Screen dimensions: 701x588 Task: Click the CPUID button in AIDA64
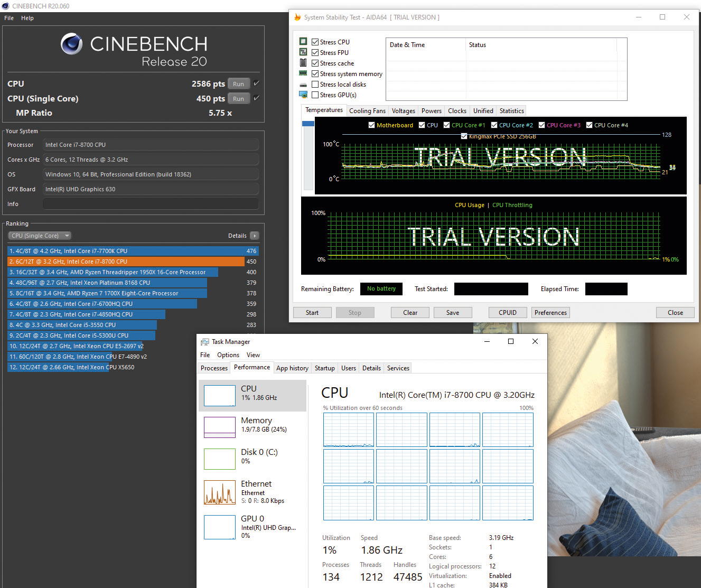[507, 312]
